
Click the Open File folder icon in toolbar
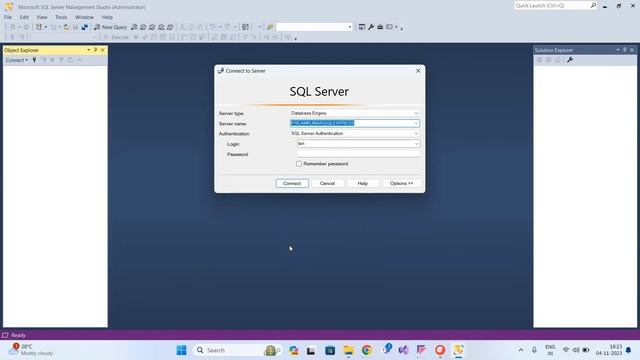click(66, 27)
